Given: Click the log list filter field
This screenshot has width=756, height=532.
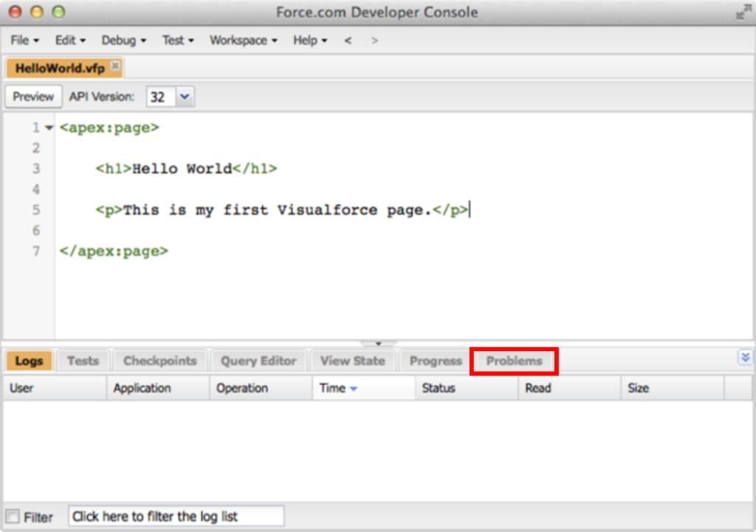Looking at the screenshot, I should pyautogui.click(x=176, y=516).
